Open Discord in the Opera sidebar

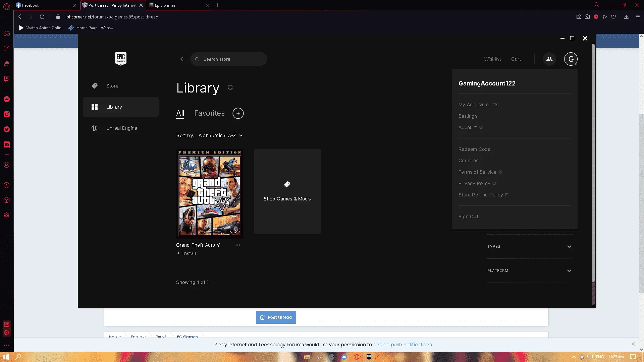tap(7, 145)
